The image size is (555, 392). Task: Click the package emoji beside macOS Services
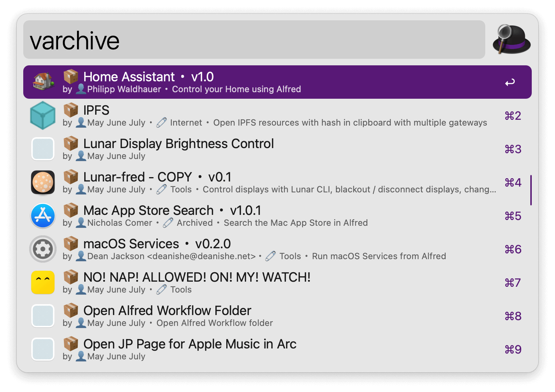(x=71, y=244)
